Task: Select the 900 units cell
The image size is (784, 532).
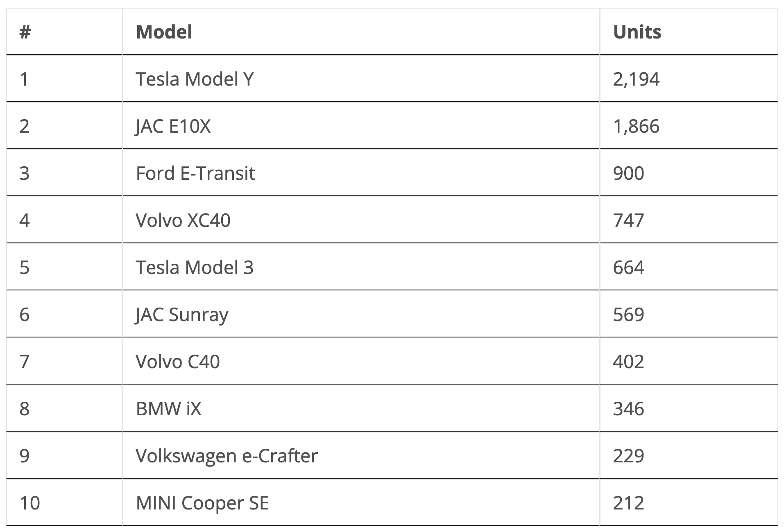Action: [628, 173]
